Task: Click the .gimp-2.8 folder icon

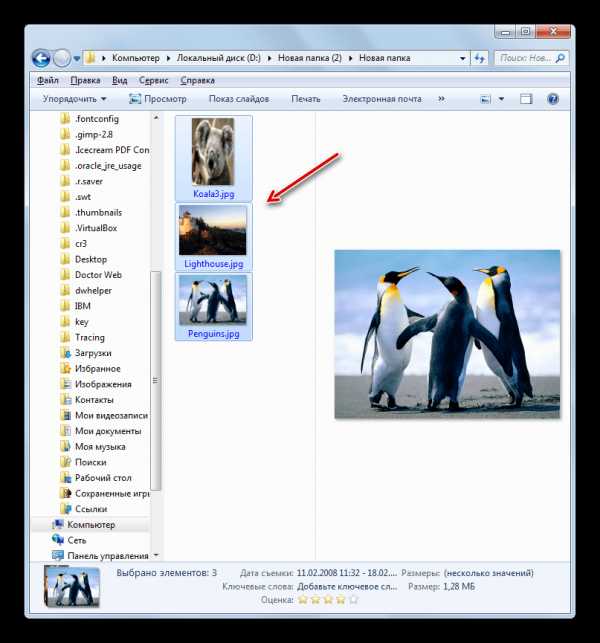Action: click(x=65, y=135)
